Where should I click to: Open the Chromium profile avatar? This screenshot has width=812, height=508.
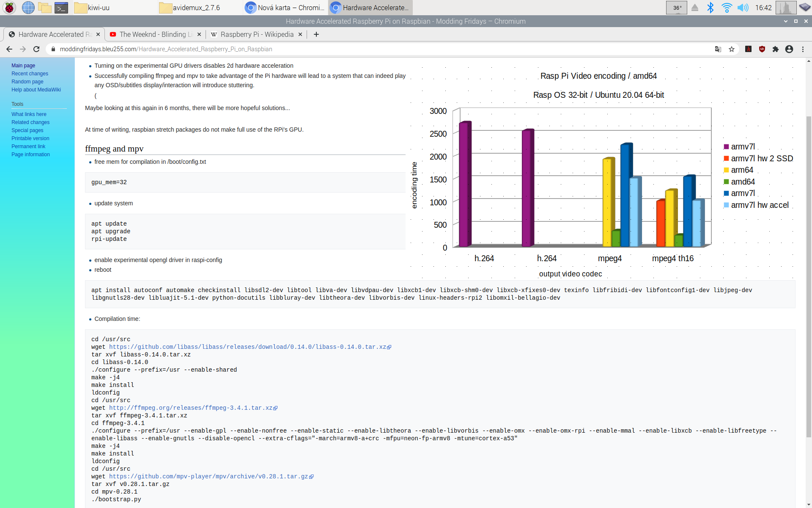(789, 49)
